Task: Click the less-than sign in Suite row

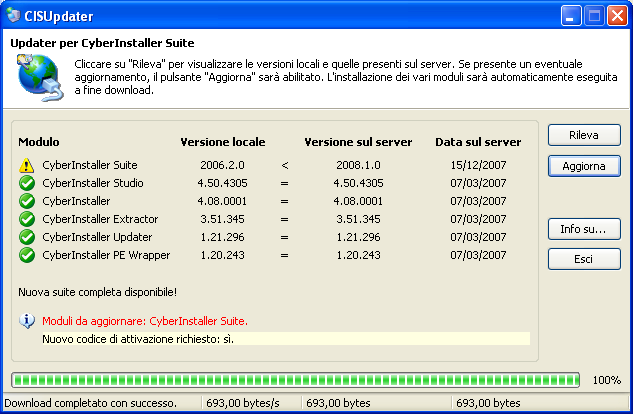Action: (x=285, y=165)
